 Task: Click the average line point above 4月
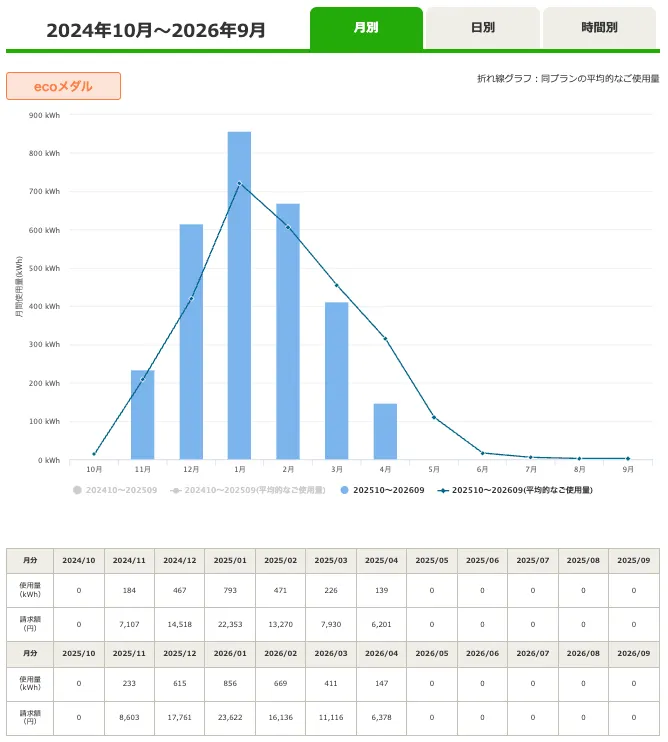385,339
